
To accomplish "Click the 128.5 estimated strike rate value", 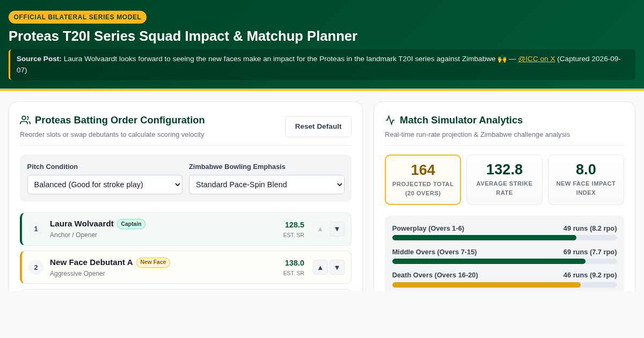I will click(x=295, y=225).
